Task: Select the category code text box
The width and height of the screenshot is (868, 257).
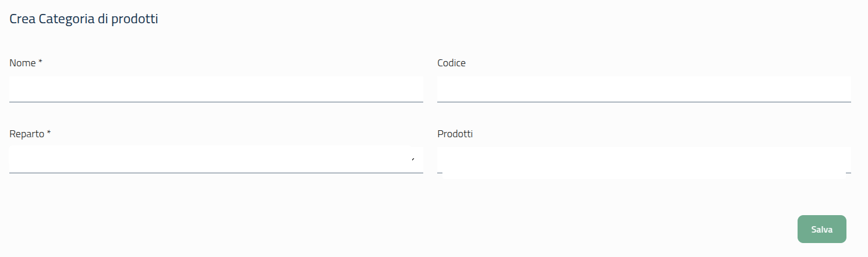Action: [x=644, y=89]
